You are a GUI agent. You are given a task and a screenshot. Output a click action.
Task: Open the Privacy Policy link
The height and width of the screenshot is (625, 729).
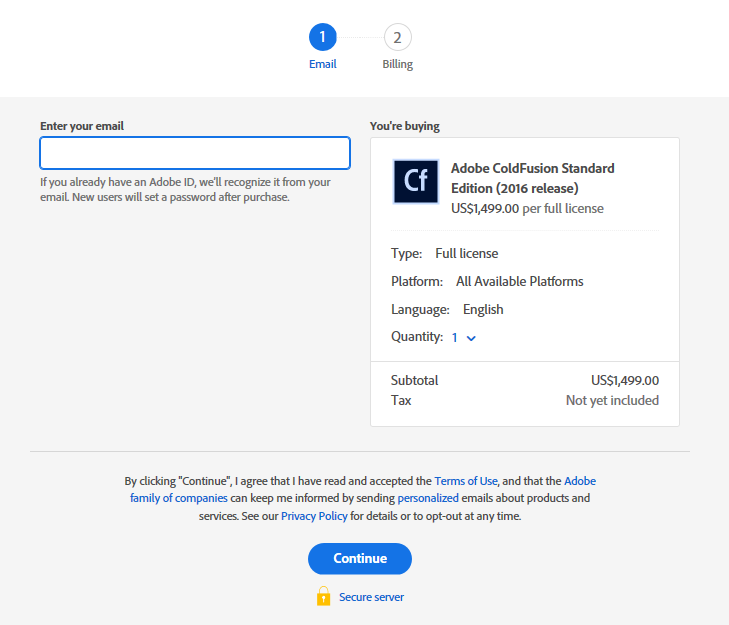coord(314,516)
